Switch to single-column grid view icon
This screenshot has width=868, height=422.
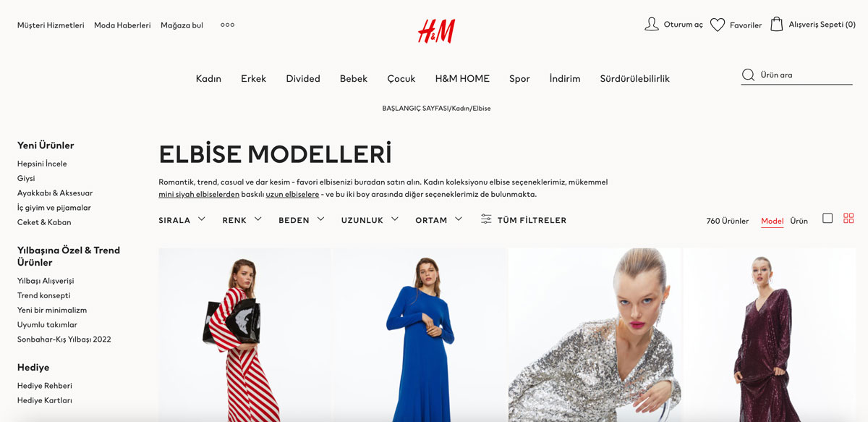tap(827, 218)
